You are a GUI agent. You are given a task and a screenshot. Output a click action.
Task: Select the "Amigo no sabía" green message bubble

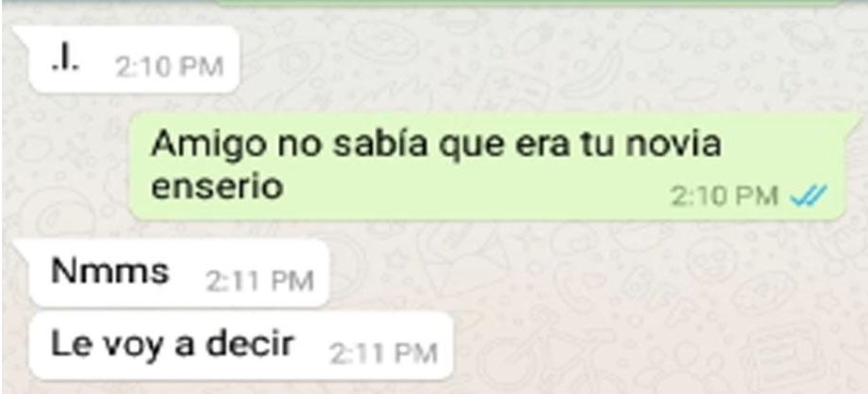[488, 166]
